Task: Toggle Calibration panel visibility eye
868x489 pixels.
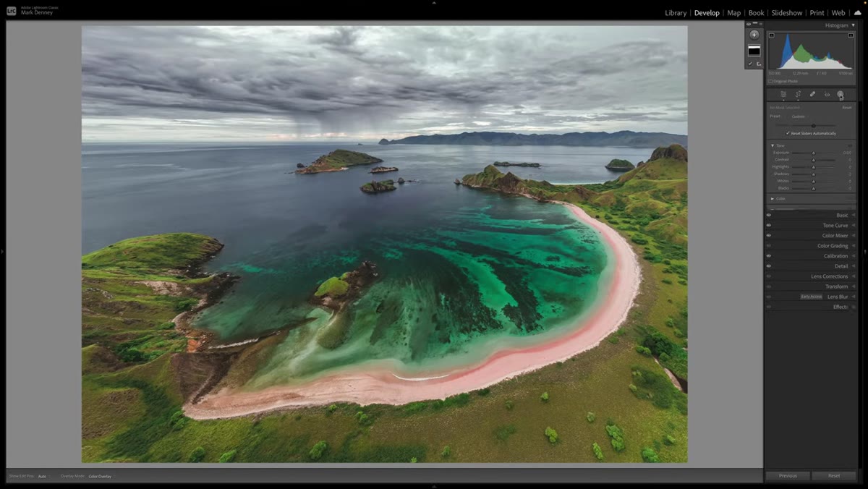Action: 769,256
